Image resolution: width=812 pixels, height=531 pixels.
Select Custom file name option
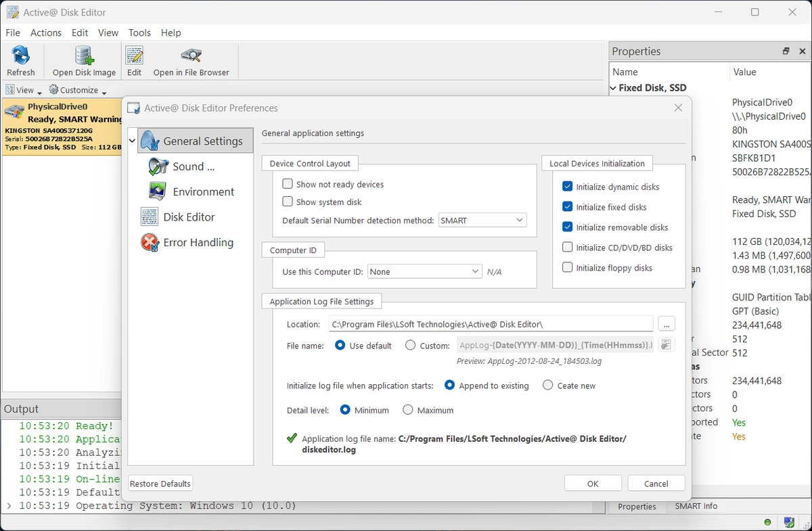[410, 345]
